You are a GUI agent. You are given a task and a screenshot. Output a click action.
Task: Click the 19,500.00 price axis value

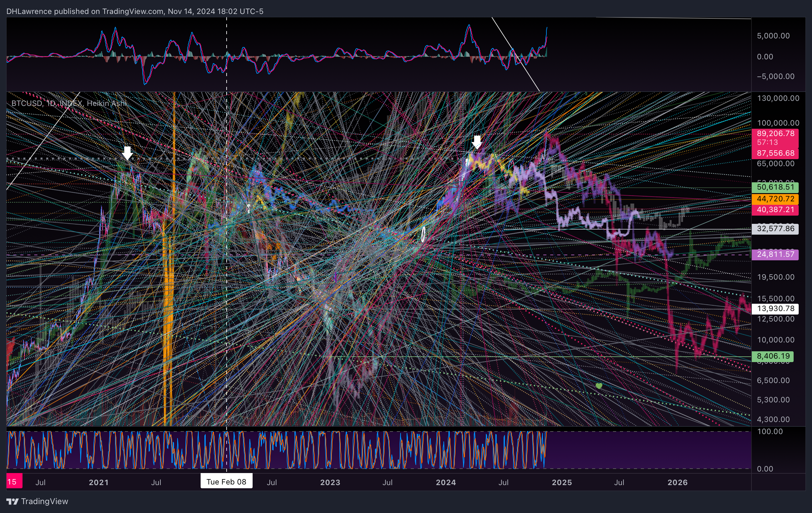[776, 277]
